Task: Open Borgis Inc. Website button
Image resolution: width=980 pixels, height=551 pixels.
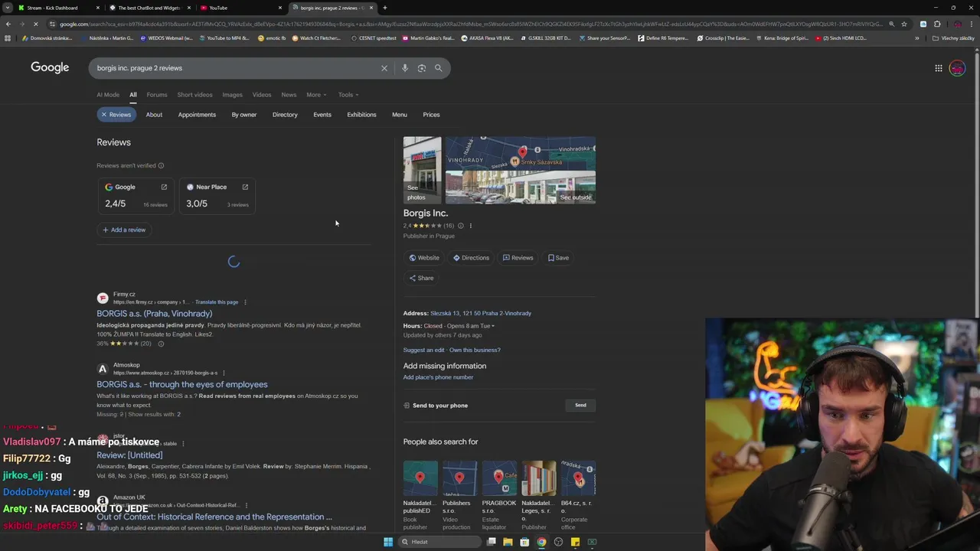Action: coord(424,258)
